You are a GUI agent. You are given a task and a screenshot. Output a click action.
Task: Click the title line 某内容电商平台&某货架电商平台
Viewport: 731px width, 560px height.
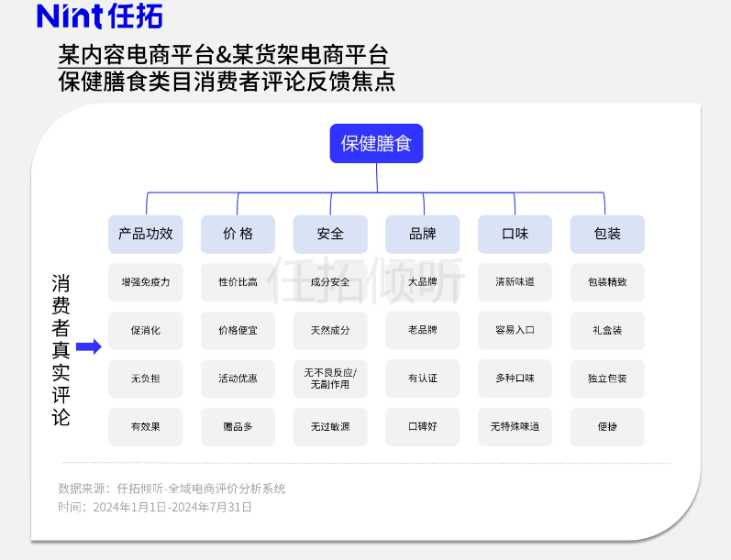223,55
